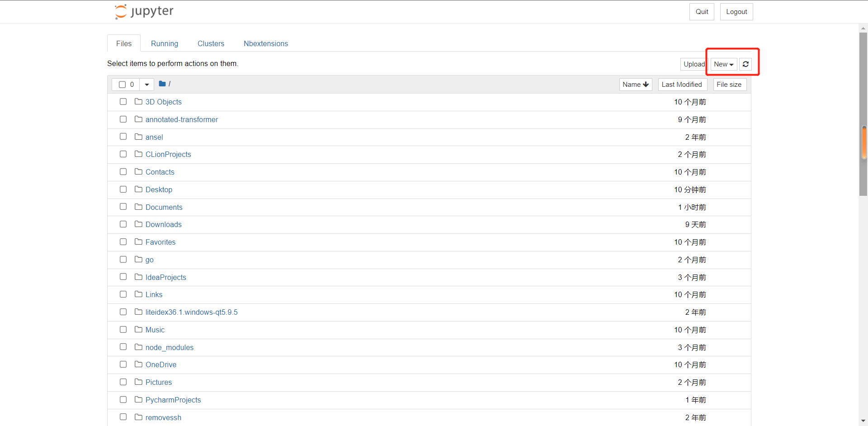This screenshot has height=426, width=868.
Task: Open the Documents folder link
Action: [x=164, y=207]
